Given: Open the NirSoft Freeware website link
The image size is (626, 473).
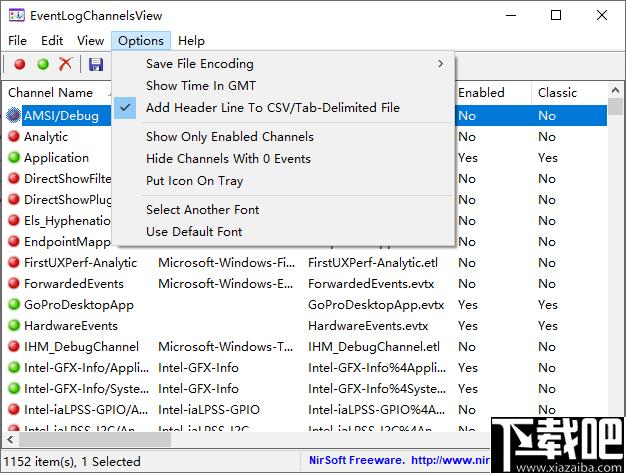Looking at the screenshot, I should tap(399, 460).
